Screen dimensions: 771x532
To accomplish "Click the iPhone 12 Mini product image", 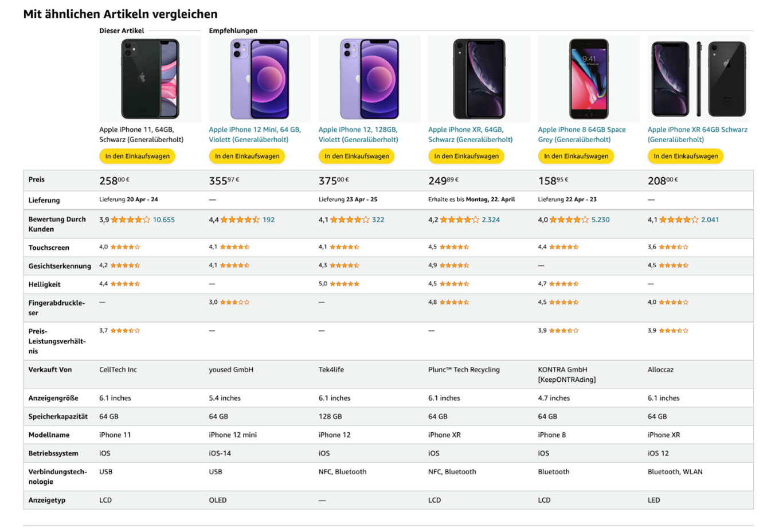I will pyautogui.click(x=260, y=79).
